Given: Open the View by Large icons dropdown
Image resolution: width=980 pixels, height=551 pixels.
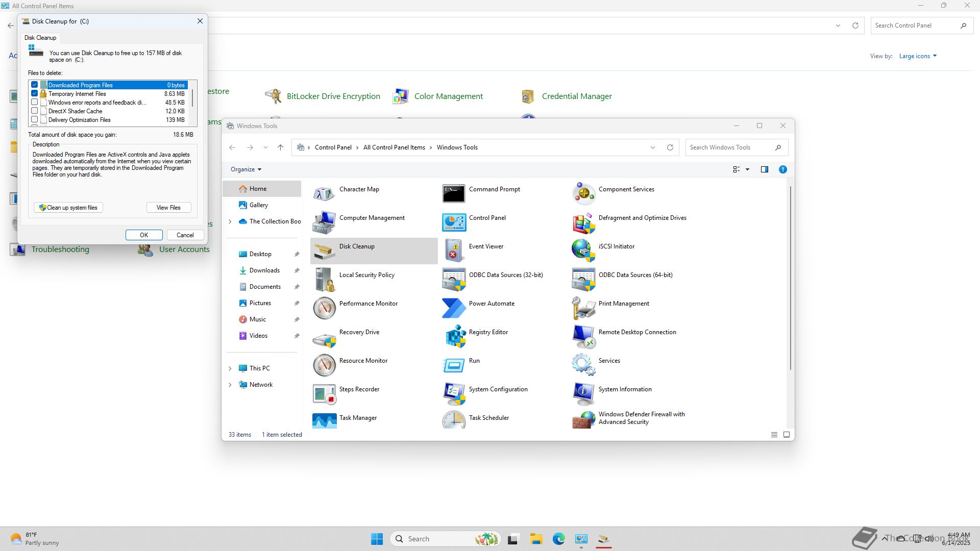Looking at the screenshot, I should 918,56.
